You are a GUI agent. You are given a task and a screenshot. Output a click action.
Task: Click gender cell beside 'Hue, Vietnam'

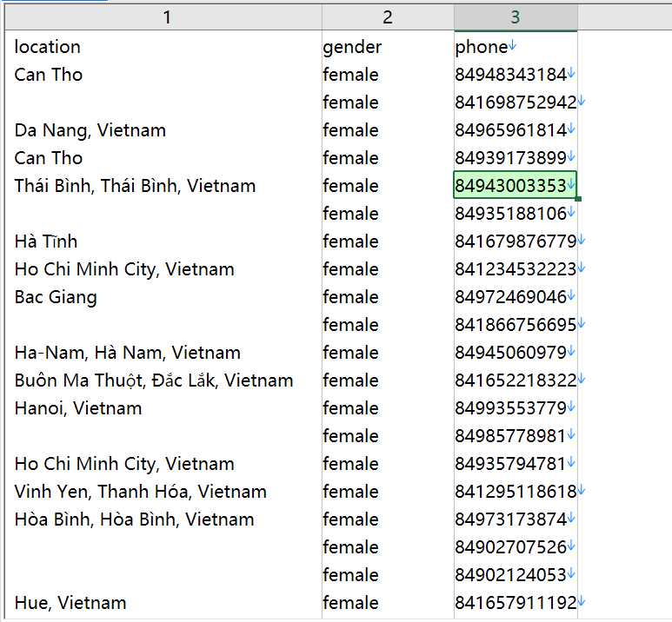click(388, 603)
